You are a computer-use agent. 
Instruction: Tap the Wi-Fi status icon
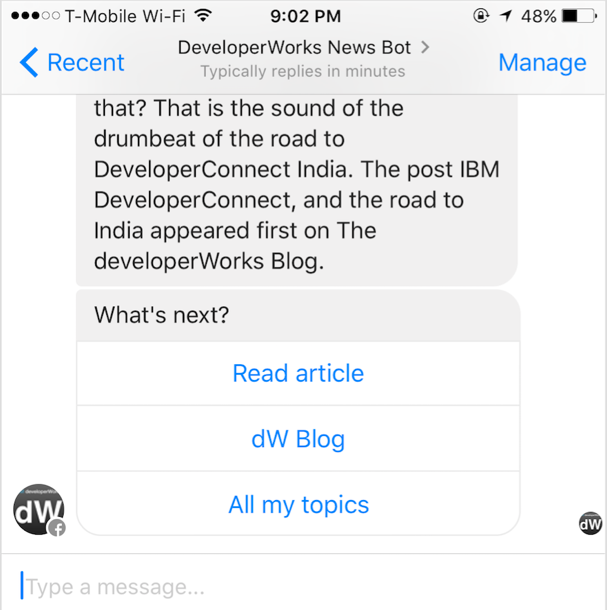pyautogui.click(x=203, y=16)
